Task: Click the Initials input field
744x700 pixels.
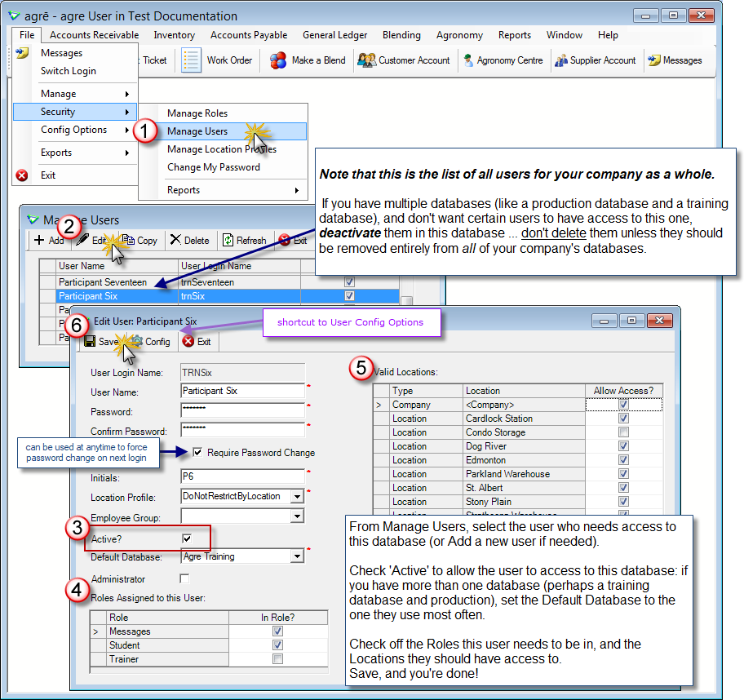Action: pos(243,476)
